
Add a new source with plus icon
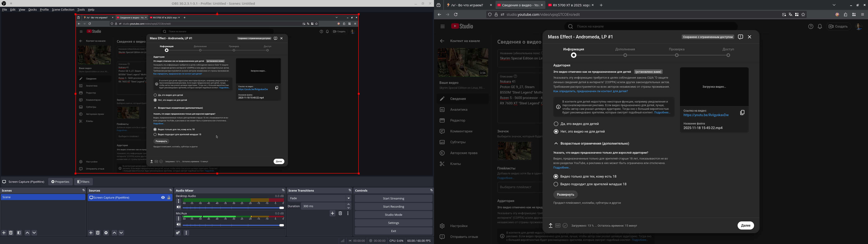91,233
